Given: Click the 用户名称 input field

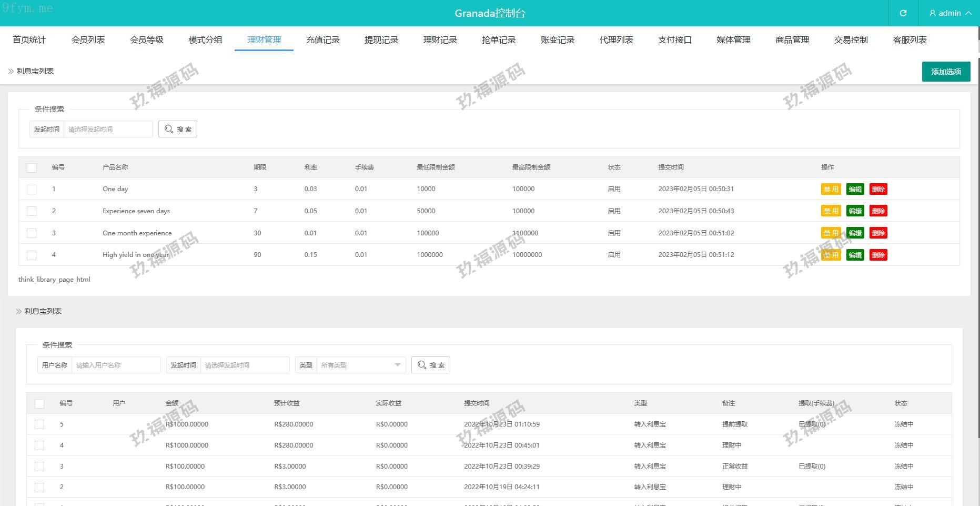Looking at the screenshot, I should 116,365.
